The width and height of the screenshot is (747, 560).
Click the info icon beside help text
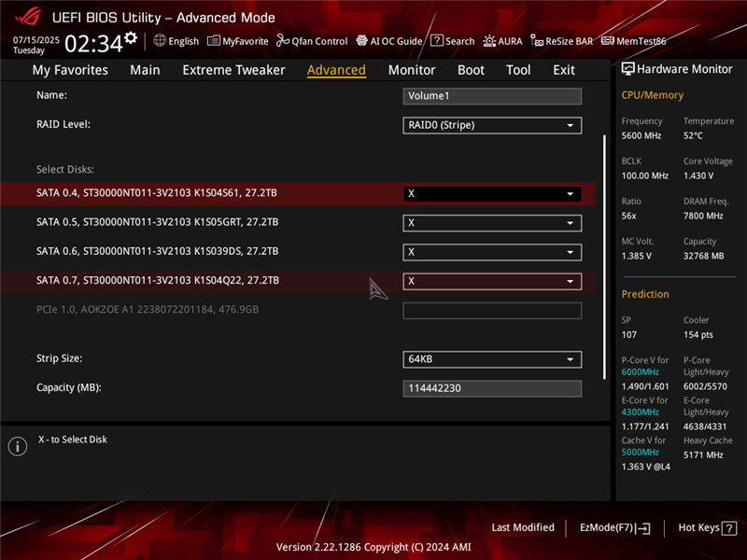point(18,446)
